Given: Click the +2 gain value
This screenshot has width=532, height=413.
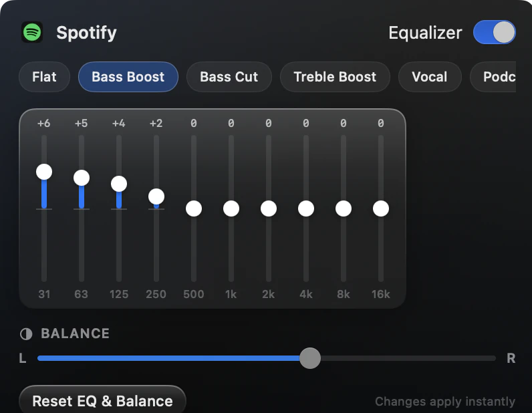Looking at the screenshot, I should pos(156,123).
